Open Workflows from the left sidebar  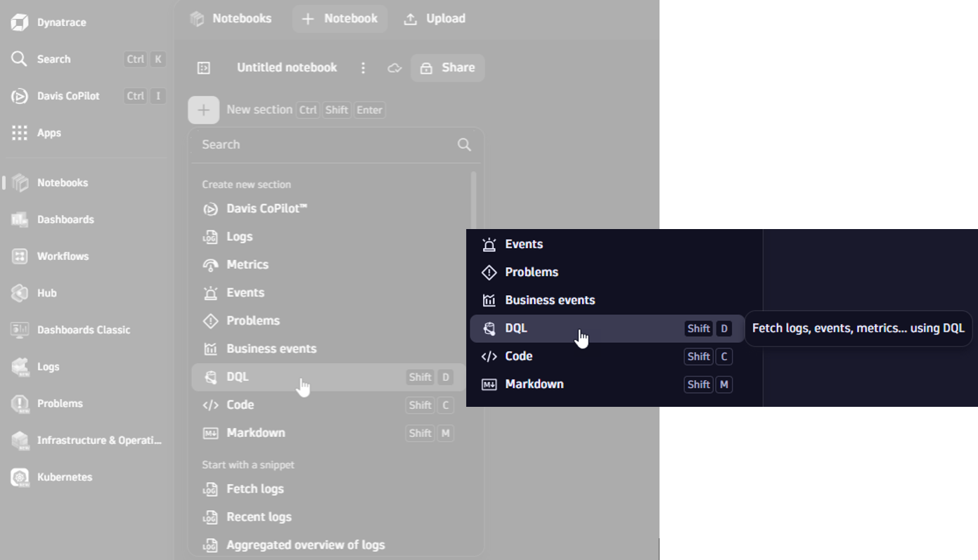(63, 256)
